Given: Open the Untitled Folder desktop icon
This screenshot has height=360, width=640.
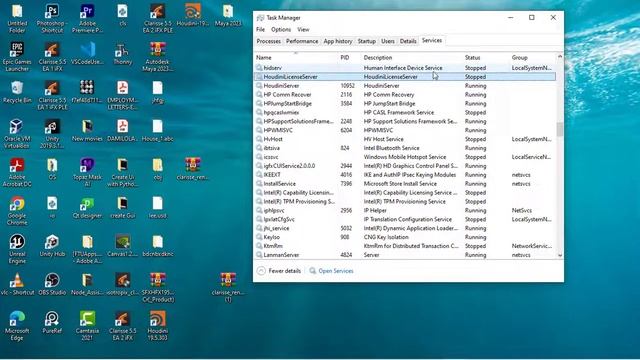Looking at the screenshot, I should point(17,18).
